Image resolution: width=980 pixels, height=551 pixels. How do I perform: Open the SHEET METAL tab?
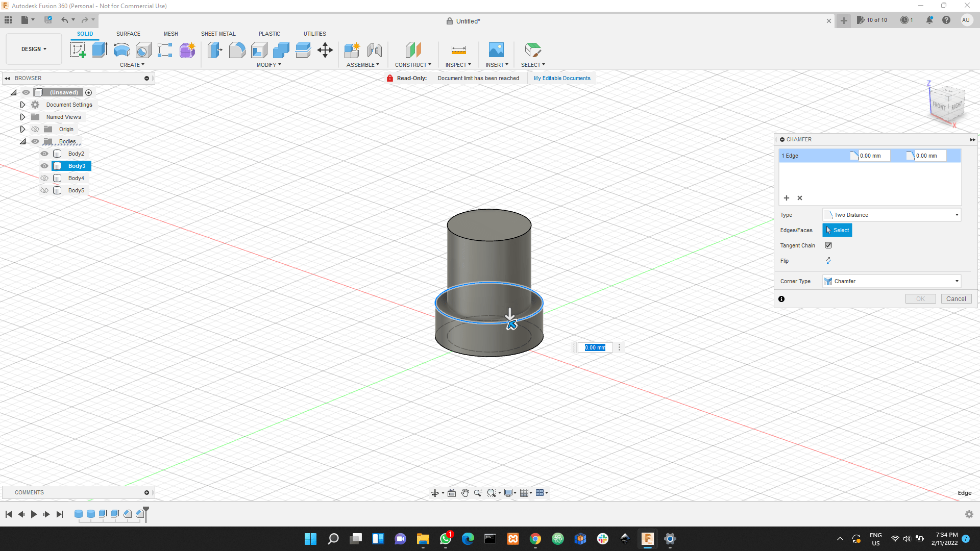point(218,34)
